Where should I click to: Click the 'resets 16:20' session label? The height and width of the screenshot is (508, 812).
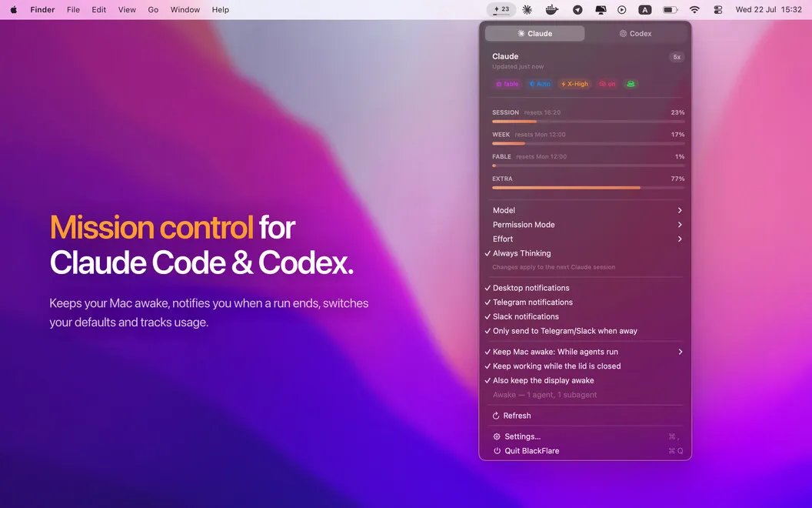point(542,112)
